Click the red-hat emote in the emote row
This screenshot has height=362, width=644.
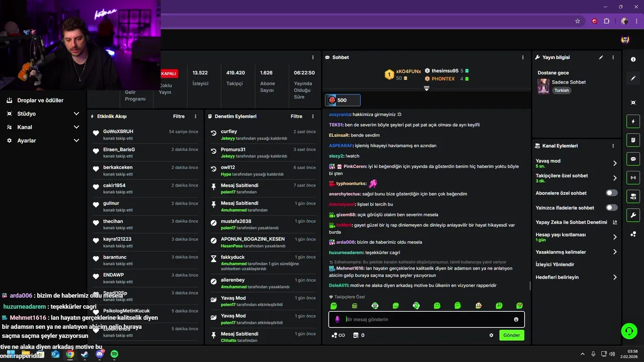click(x=478, y=306)
